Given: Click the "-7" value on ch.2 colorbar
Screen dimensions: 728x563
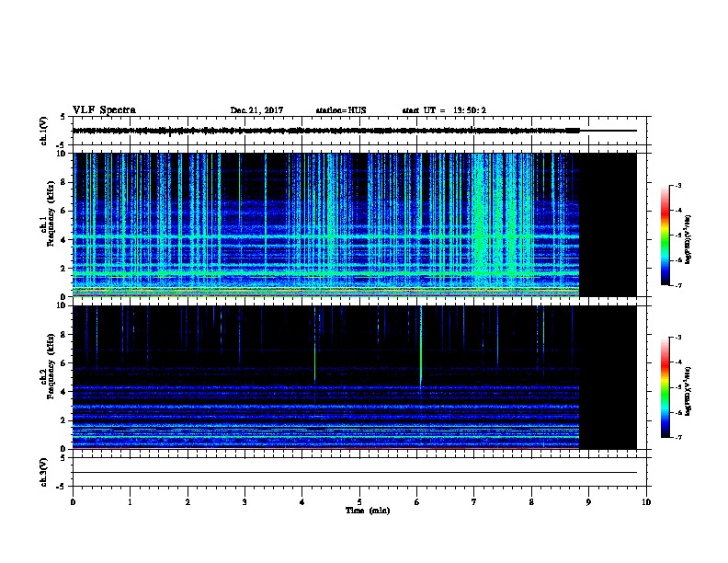Looking at the screenshot, I should [x=678, y=437].
